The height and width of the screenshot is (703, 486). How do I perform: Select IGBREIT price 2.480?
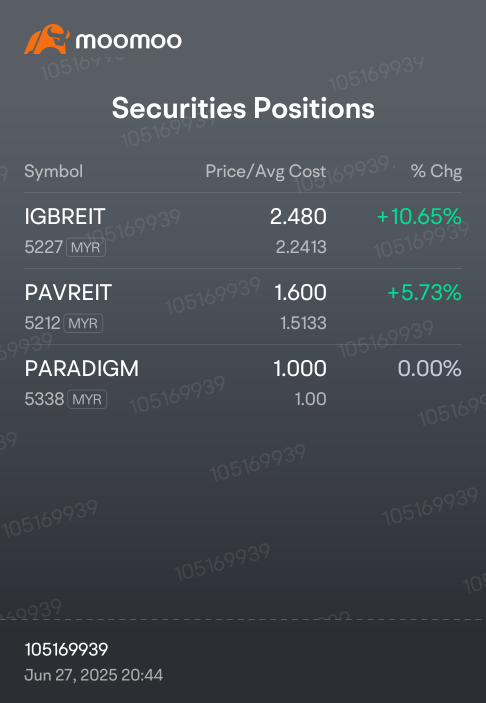298,217
